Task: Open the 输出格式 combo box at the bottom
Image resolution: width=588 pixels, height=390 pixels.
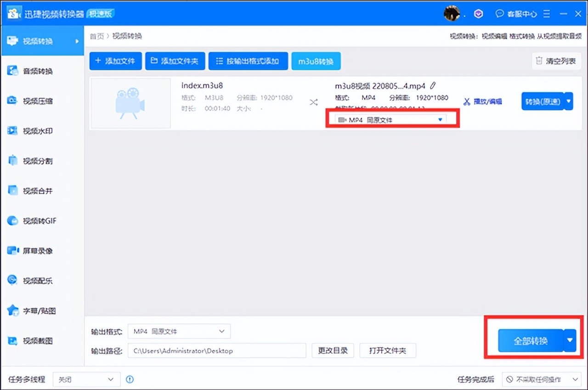Action: (x=179, y=331)
